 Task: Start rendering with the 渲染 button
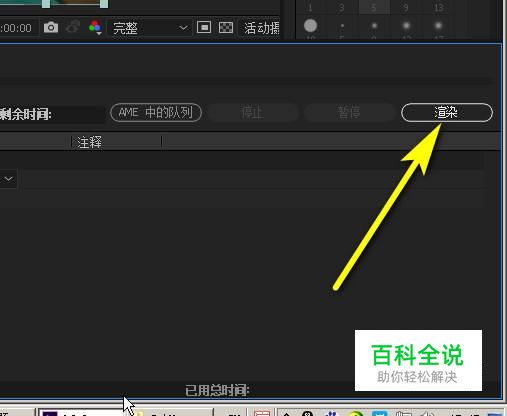[x=447, y=113]
